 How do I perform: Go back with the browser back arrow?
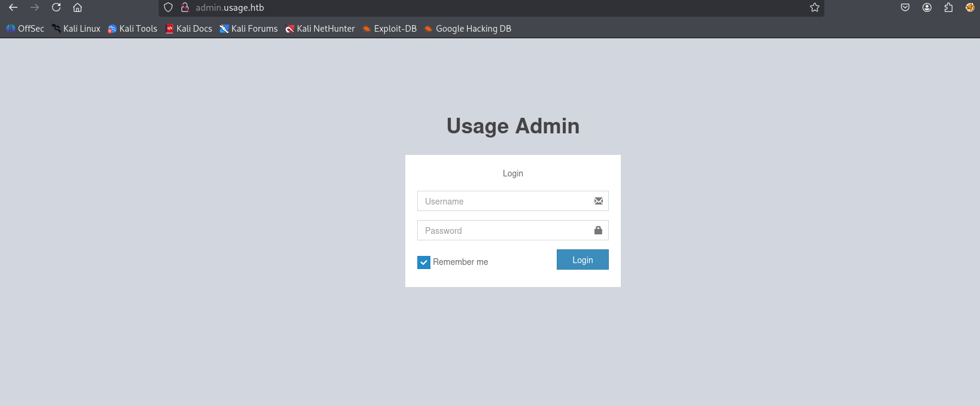13,8
